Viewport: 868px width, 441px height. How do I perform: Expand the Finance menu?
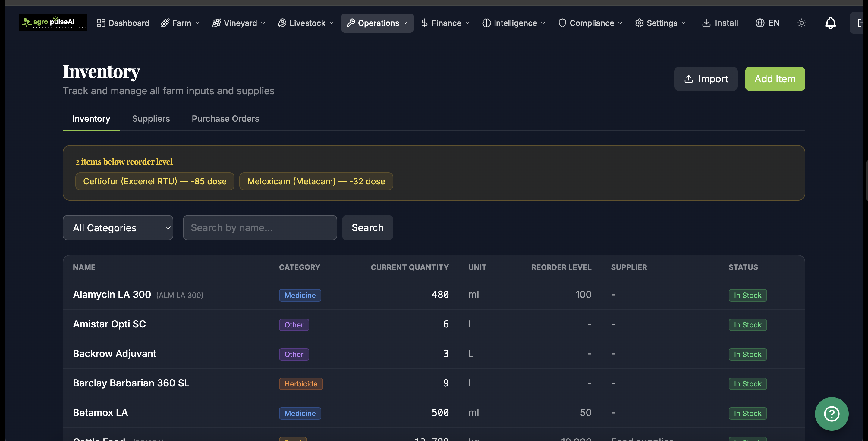tap(445, 23)
